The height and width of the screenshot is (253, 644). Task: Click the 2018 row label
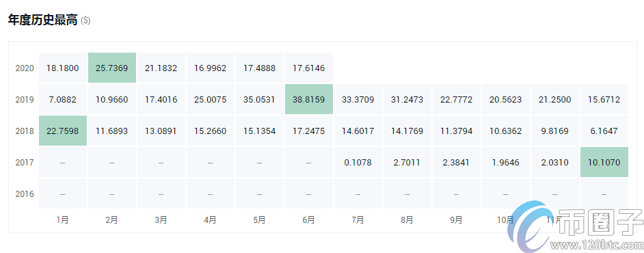click(25, 131)
